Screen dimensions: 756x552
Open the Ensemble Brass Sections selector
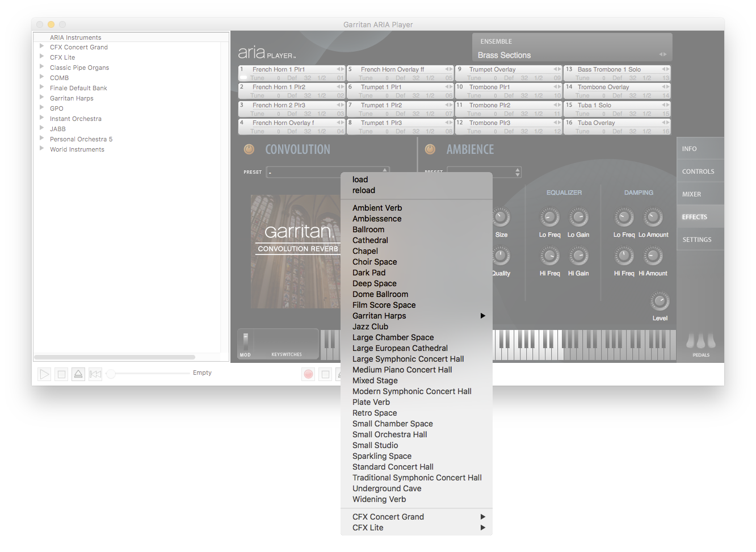(x=572, y=55)
